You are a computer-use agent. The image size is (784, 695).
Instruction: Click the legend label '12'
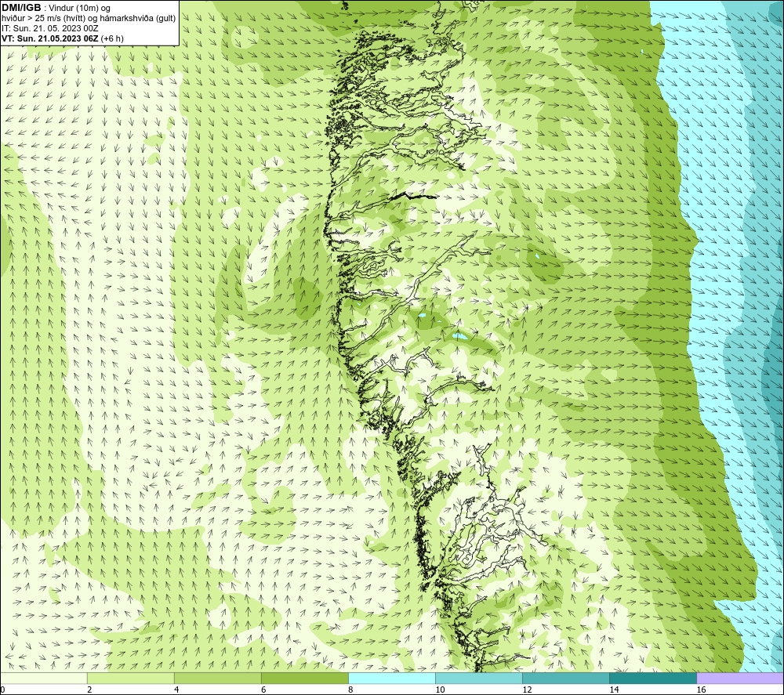point(527,690)
